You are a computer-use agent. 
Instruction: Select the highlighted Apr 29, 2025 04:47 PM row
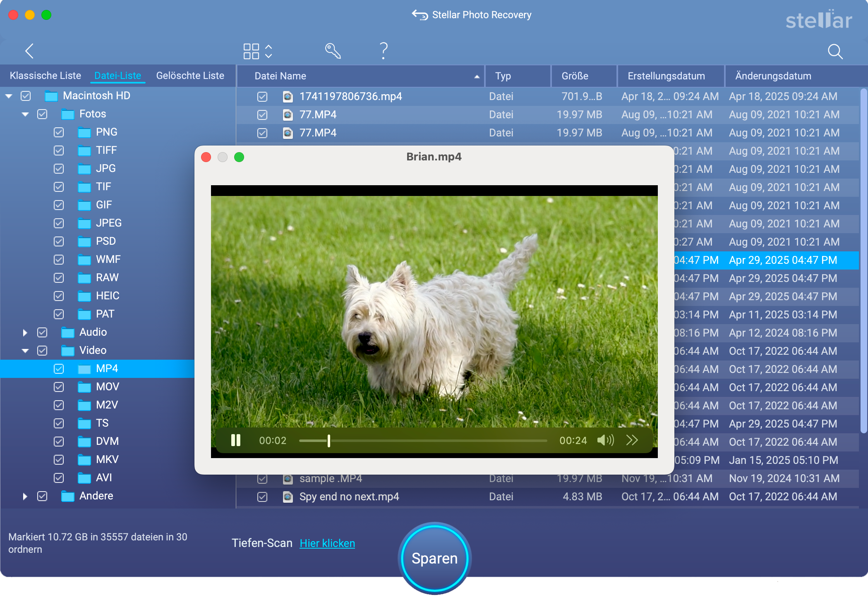click(766, 260)
